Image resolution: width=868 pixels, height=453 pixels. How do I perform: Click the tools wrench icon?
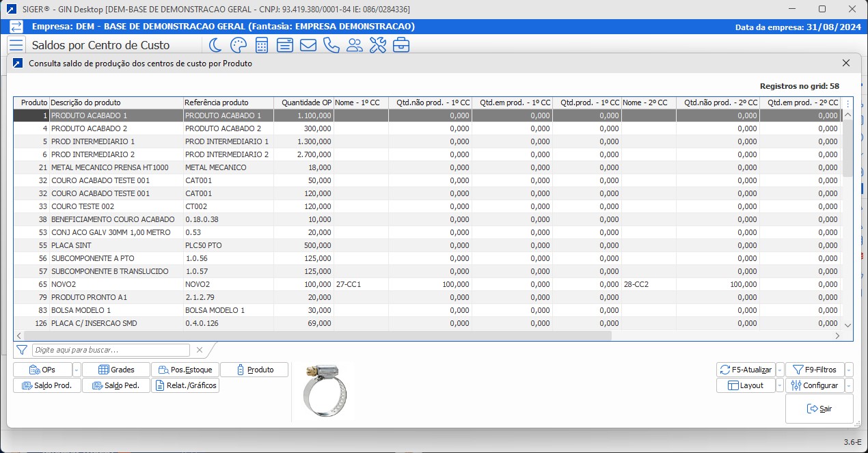[378, 44]
